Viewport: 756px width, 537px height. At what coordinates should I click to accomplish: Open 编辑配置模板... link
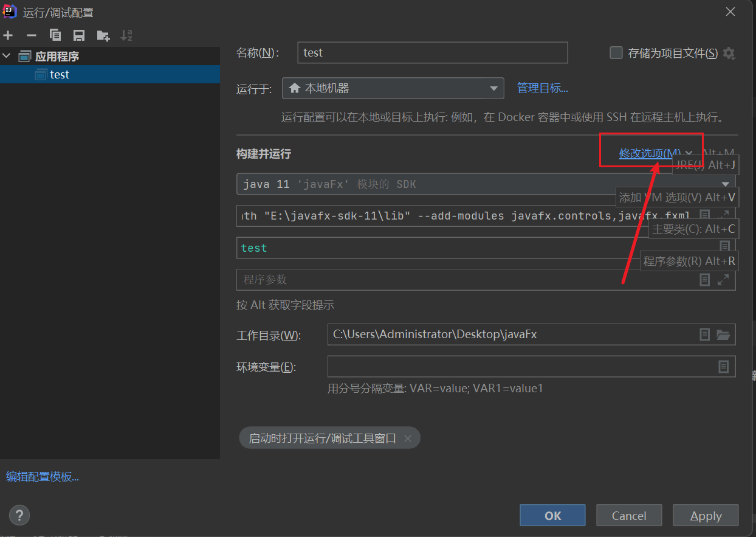click(43, 477)
